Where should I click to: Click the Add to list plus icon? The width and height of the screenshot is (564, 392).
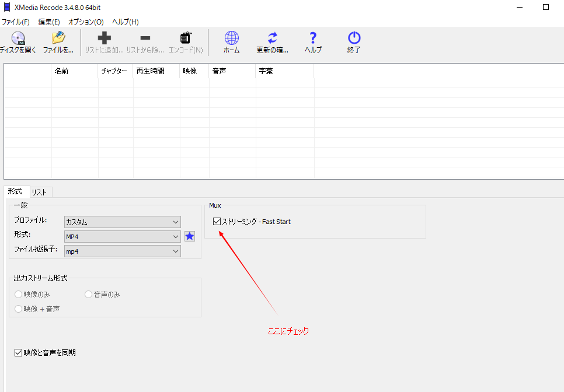104,38
